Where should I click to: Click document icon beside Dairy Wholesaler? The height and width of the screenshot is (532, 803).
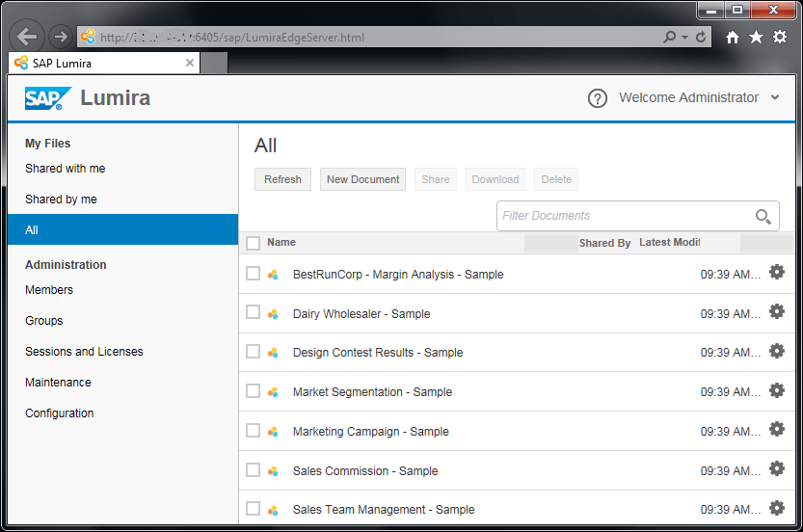[x=273, y=314]
